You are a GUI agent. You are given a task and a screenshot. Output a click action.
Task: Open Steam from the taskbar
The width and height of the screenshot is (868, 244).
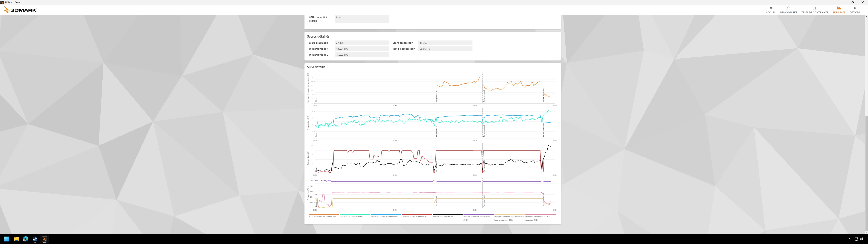(35, 239)
